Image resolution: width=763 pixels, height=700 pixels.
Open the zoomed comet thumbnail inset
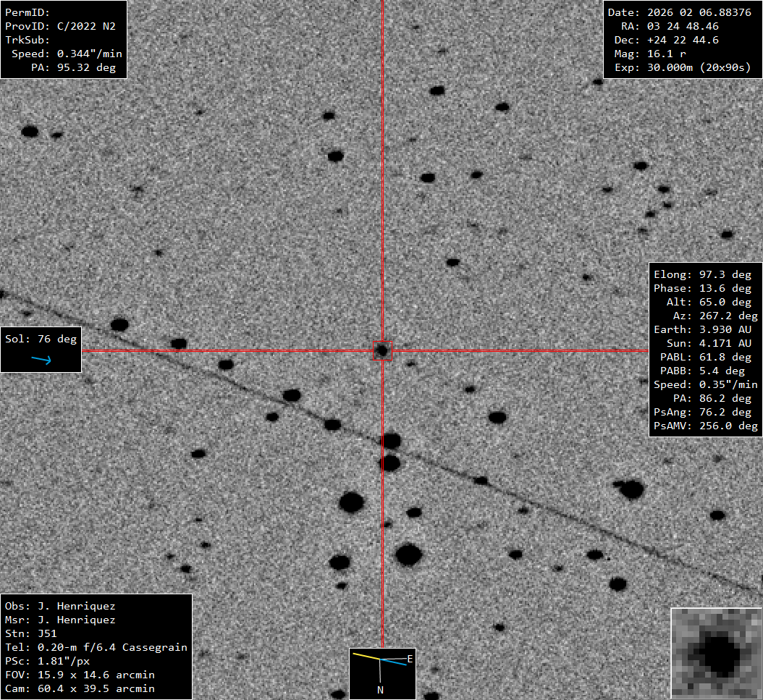click(716, 653)
